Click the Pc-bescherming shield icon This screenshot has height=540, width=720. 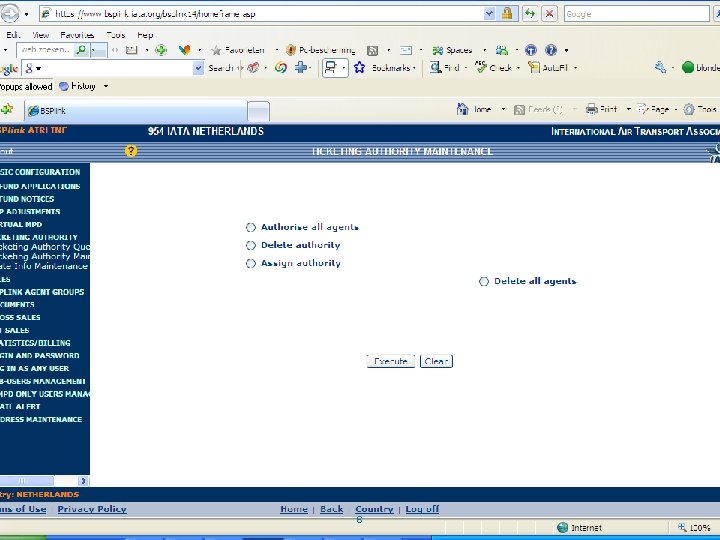291,50
